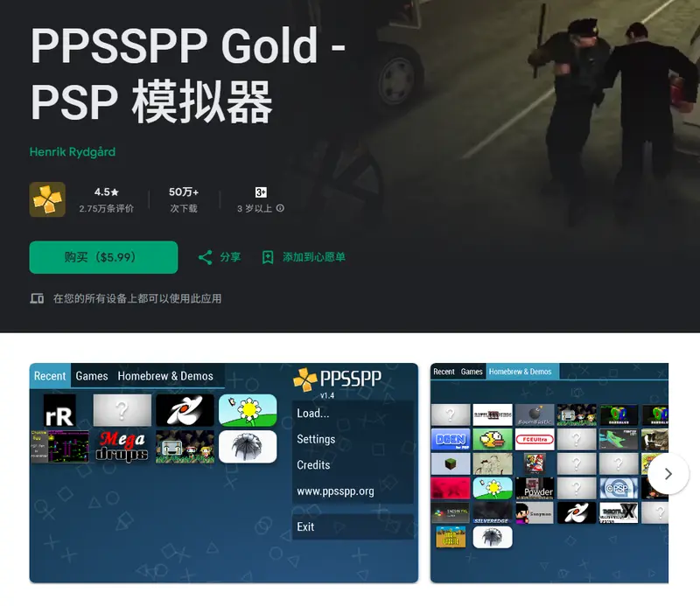Click Credits in the PPSSPP menu

point(353,465)
